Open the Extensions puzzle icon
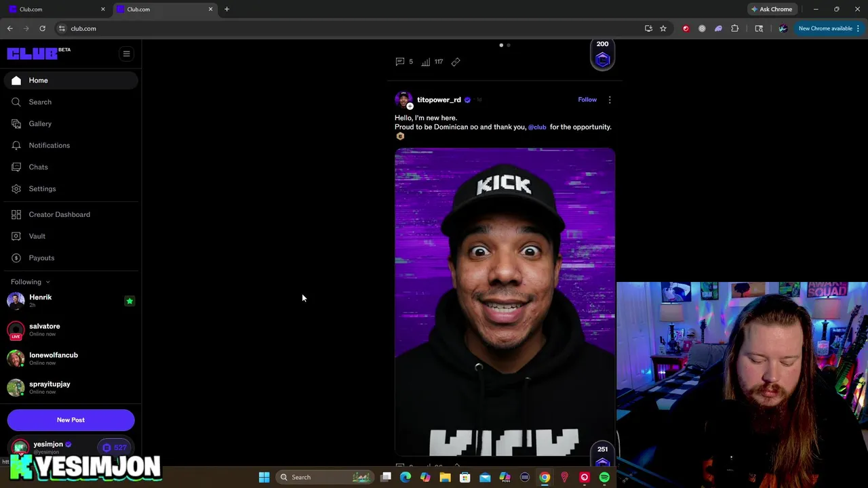Screen dimensions: 868x488 pyautogui.click(x=734, y=28)
